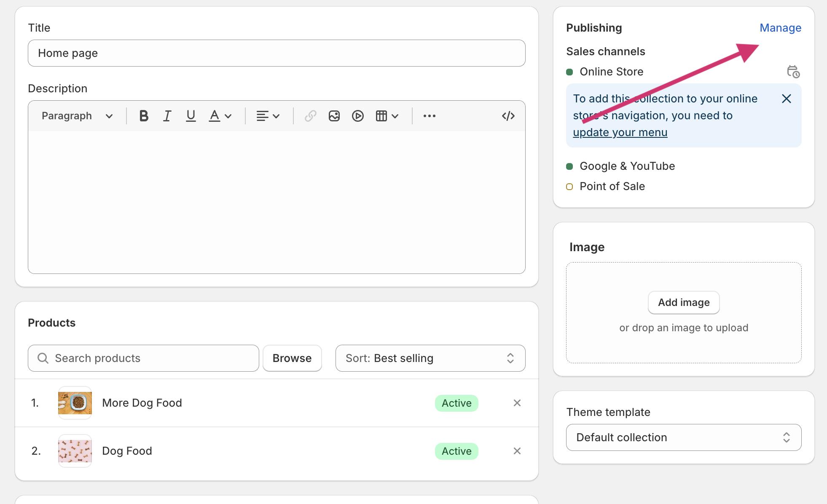This screenshot has width=827, height=504.
Task: Toggle bold formatting in description editor
Action: click(x=144, y=116)
